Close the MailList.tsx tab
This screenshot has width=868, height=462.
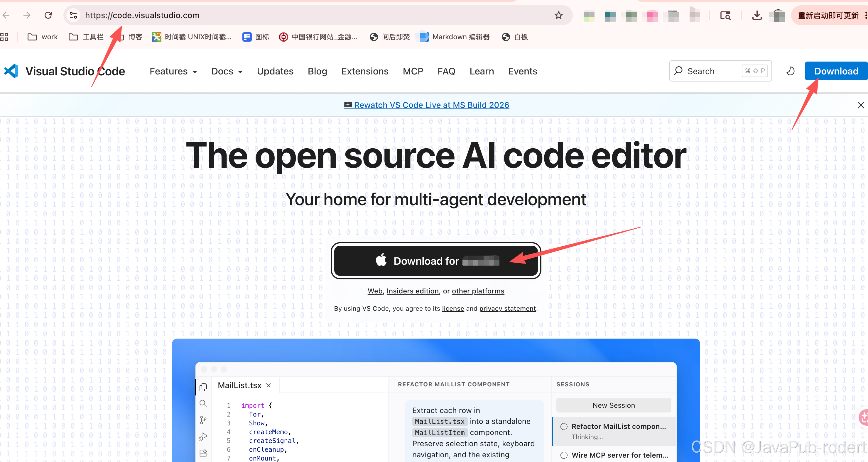[x=268, y=385]
